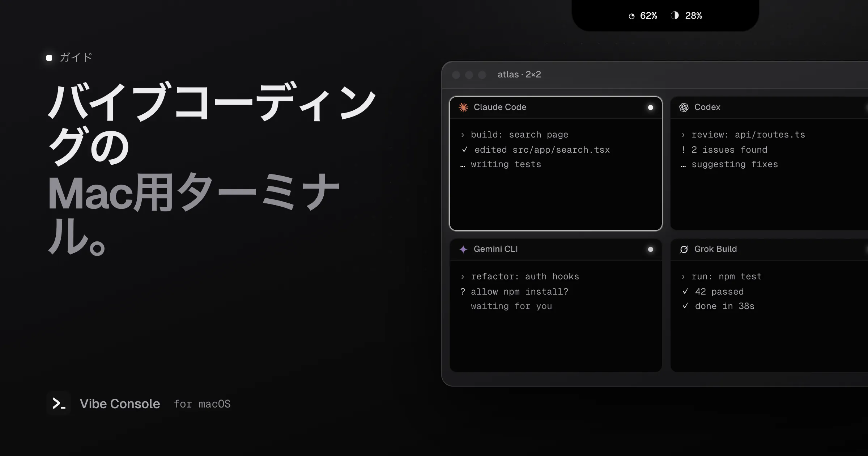Click the Mac用ターミナル。 headline text
This screenshot has width=868, height=456.
click(x=193, y=214)
